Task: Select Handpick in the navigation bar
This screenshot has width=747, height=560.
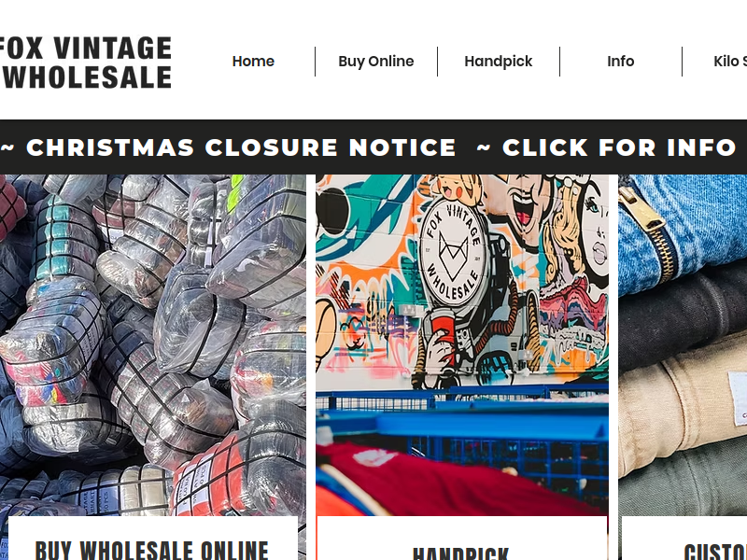Action: coord(499,62)
